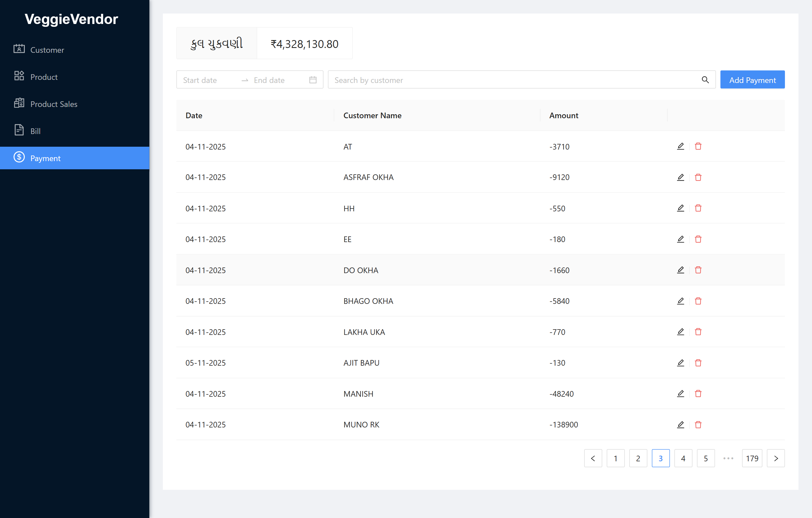Open the calendar icon in the date range picker
812x518 pixels.
313,80
